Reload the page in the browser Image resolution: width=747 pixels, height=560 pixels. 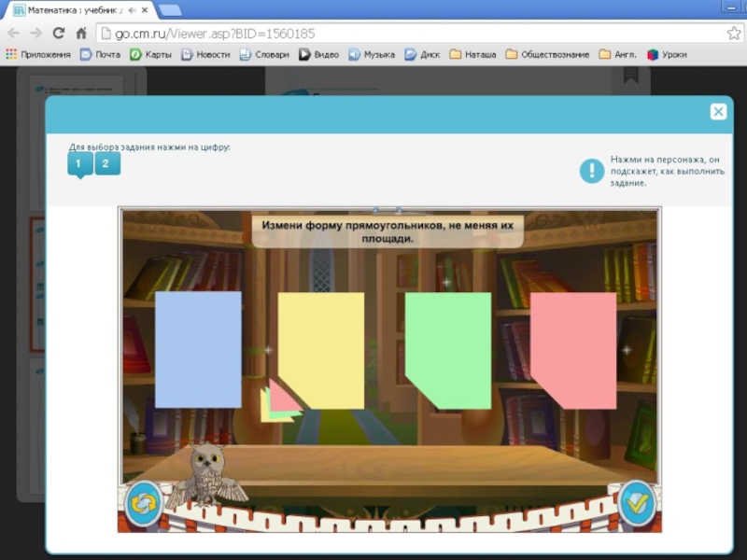tap(58, 33)
